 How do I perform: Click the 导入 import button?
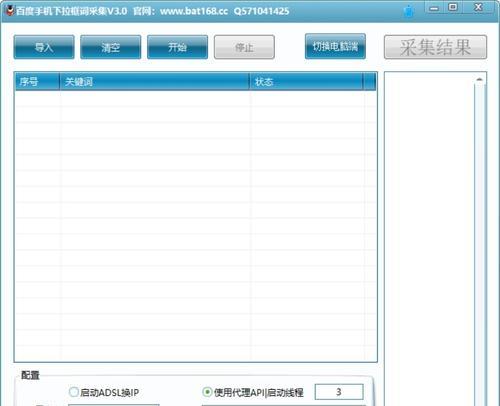[x=44, y=47]
